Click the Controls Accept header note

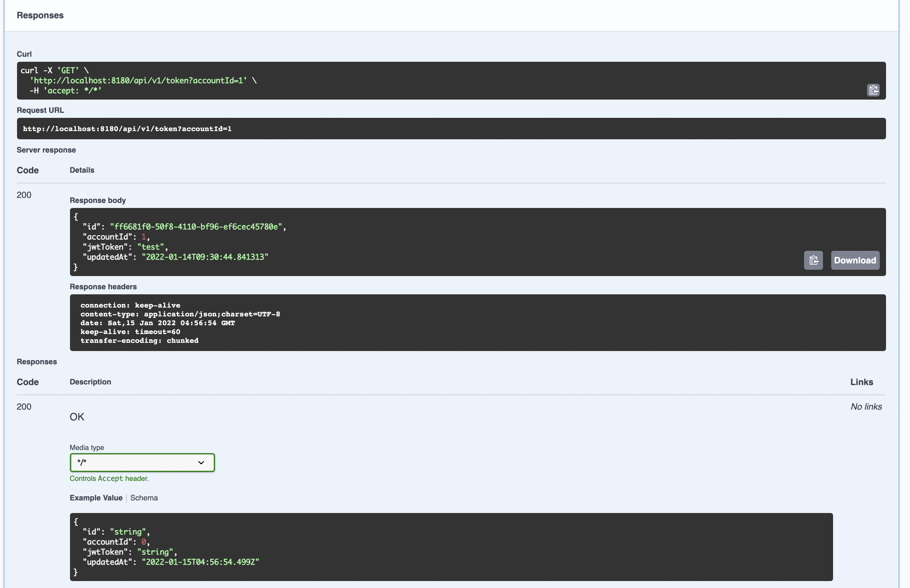[x=109, y=478]
